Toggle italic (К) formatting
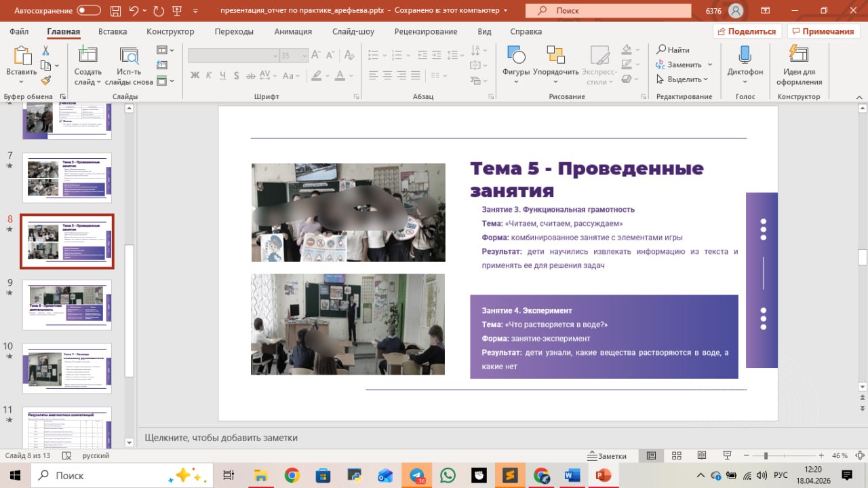Viewport: 868px width, 488px height. coord(210,75)
